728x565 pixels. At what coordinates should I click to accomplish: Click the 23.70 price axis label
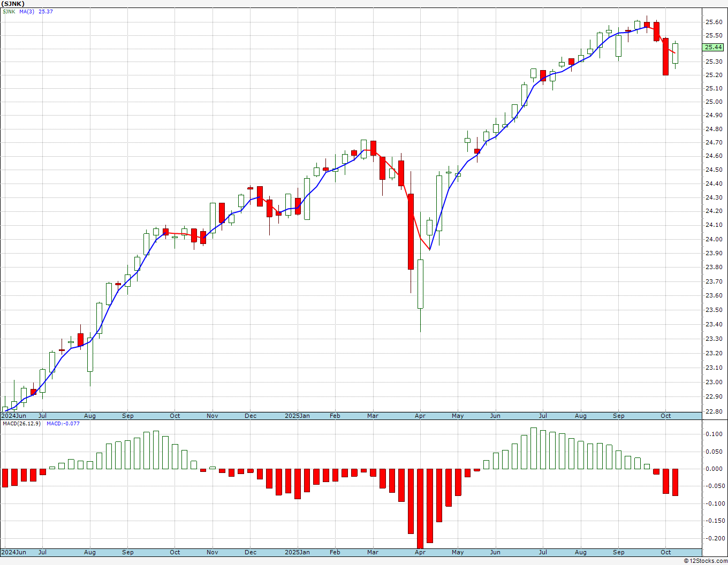(714, 281)
